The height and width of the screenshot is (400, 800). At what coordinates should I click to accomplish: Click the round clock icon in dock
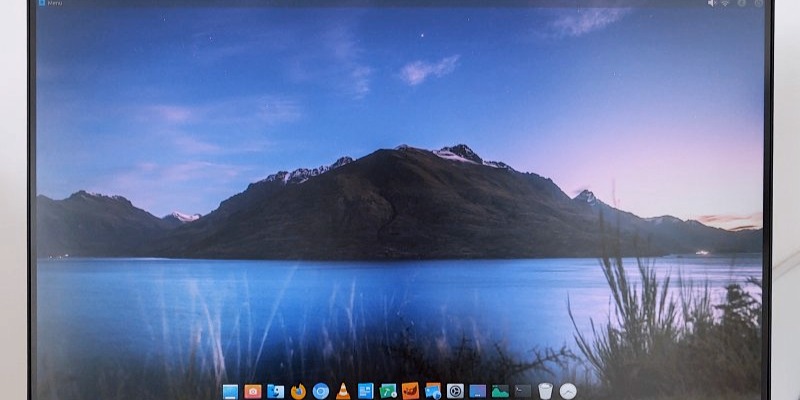568,391
